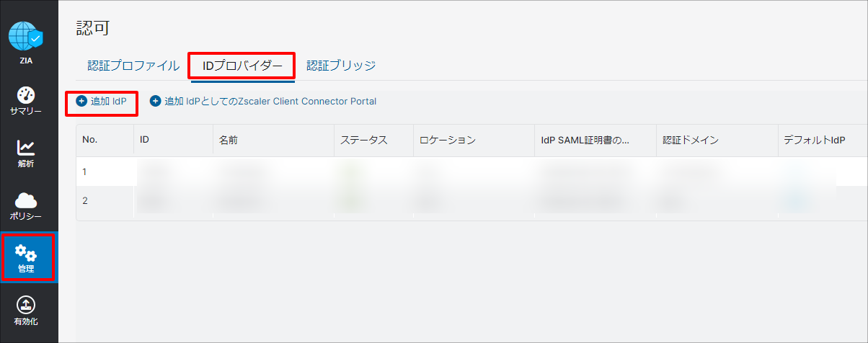868x343 pixels.
Task: Click plus icon for Zscaler Client Connector Portal
Action: point(155,102)
